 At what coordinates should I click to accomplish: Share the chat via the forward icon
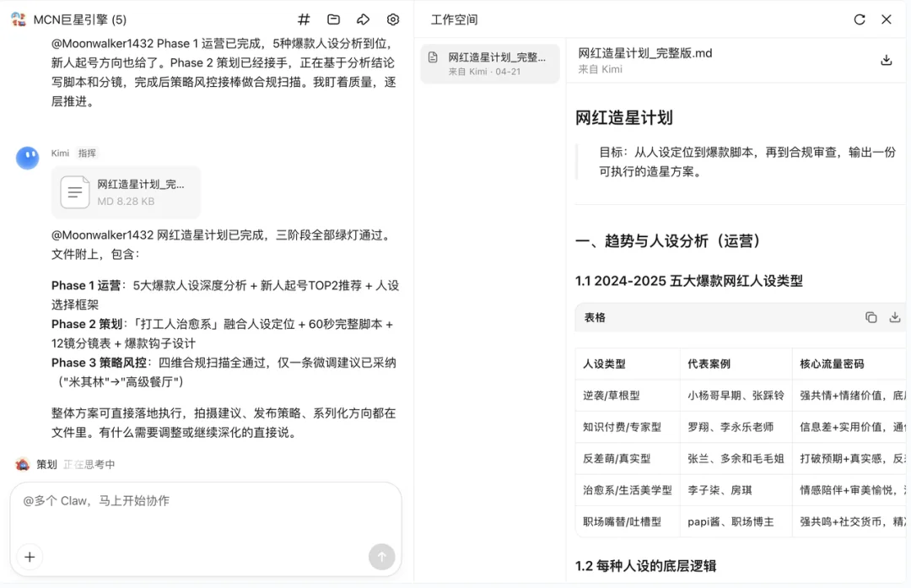(363, 19)
